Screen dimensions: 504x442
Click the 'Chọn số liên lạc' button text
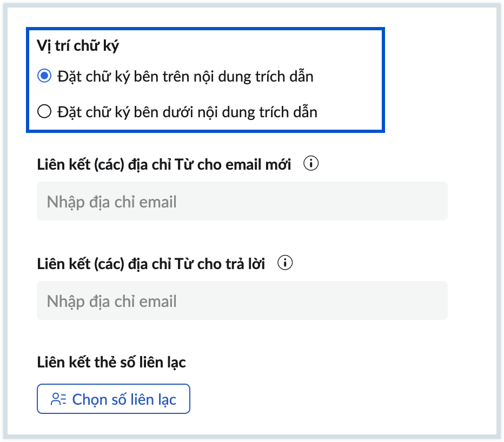[124, 399]
